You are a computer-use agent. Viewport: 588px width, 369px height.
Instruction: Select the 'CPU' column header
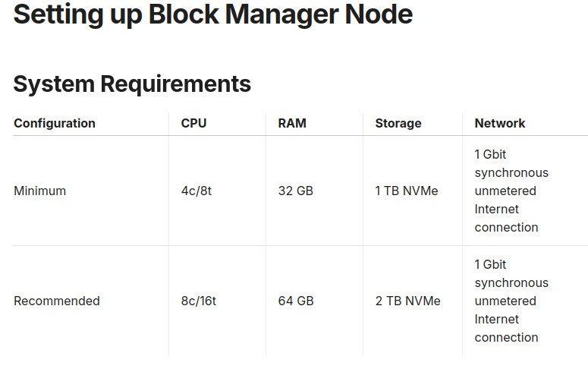click(193, 123)
